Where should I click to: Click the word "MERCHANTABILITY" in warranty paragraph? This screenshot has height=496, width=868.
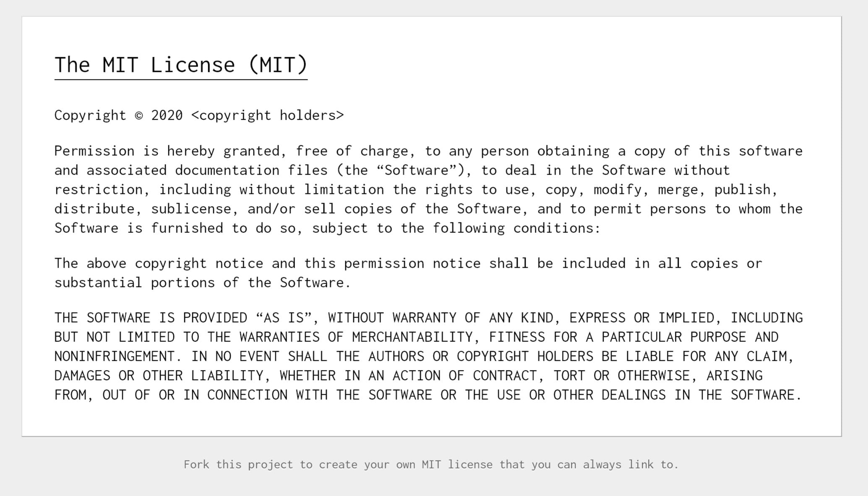(x=412, y=337)
